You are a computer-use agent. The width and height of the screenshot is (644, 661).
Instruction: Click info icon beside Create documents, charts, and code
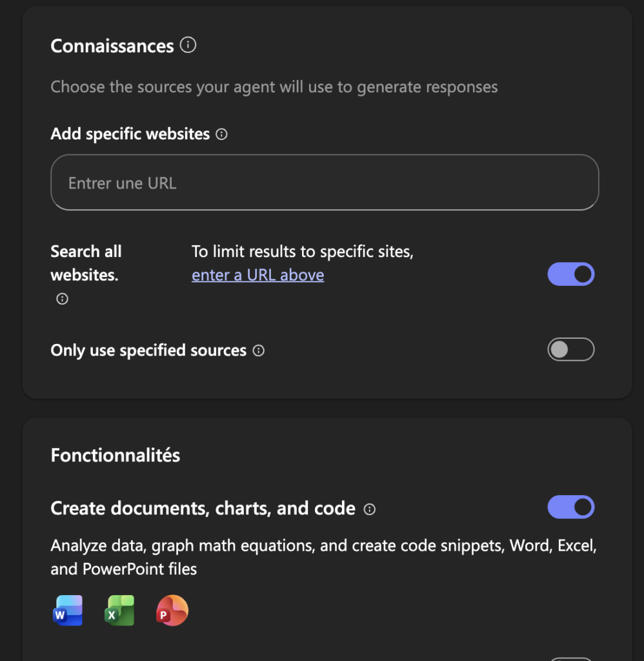click(x=370, y=509)
